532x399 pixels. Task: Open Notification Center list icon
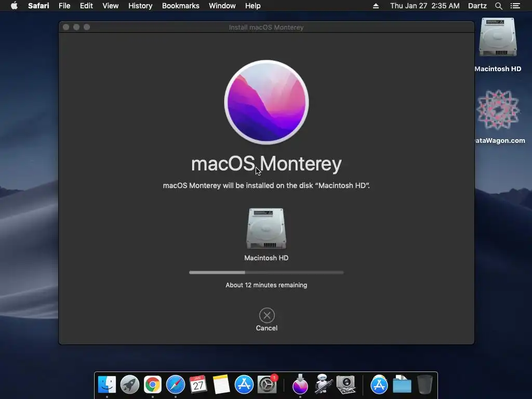click(515, 6)
